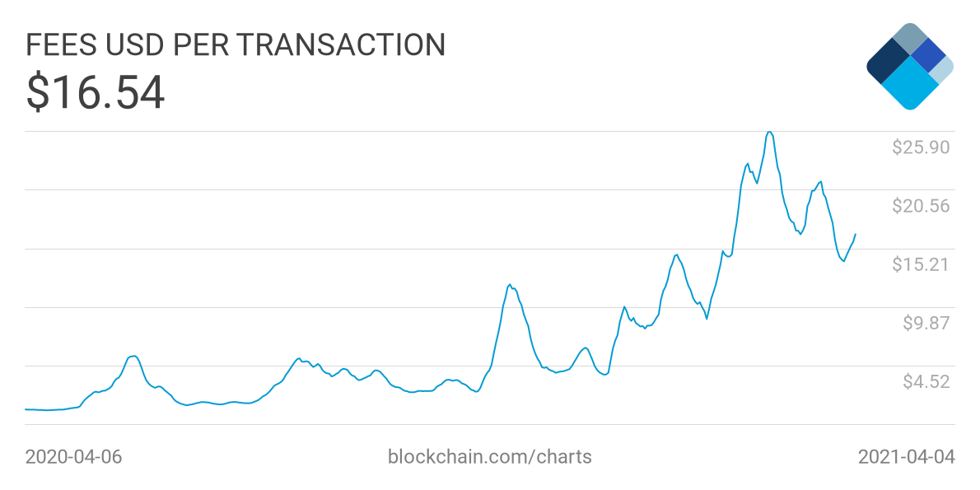Click the royal blue right segment of the logo

tap(929, 55)
